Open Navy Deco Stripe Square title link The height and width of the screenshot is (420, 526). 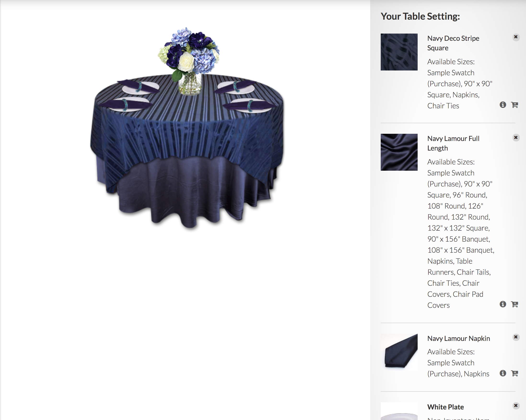[453, 43]
